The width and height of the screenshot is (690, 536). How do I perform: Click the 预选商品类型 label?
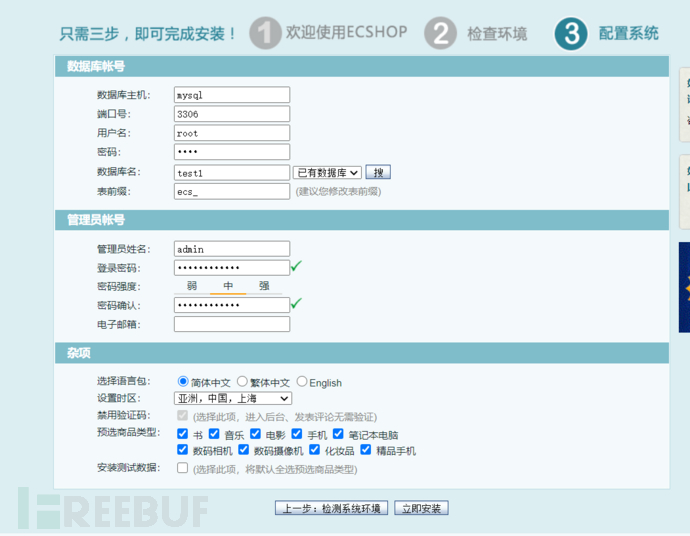(128, 433)
